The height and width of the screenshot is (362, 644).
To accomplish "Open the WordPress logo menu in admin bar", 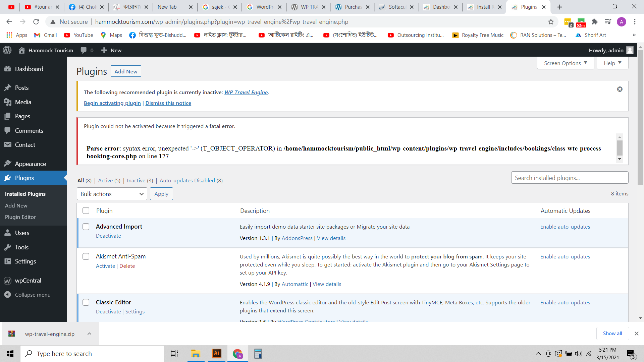I will (x=7, y=50).
